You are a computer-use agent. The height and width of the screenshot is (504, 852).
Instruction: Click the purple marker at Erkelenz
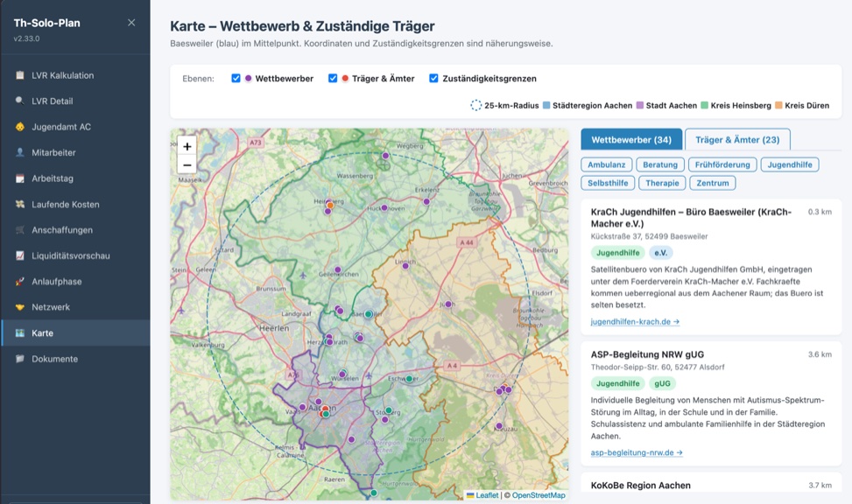click(426, 201)
